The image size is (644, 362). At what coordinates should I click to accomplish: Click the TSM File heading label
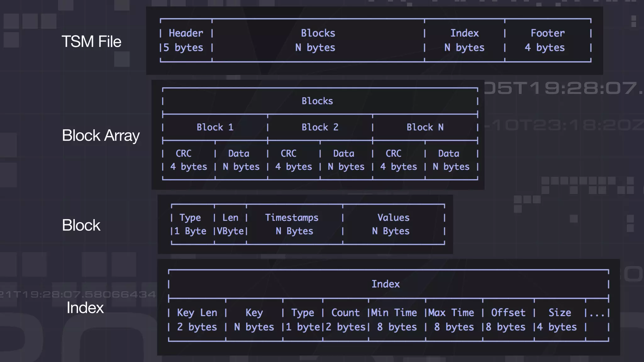(x=91, y=41)
